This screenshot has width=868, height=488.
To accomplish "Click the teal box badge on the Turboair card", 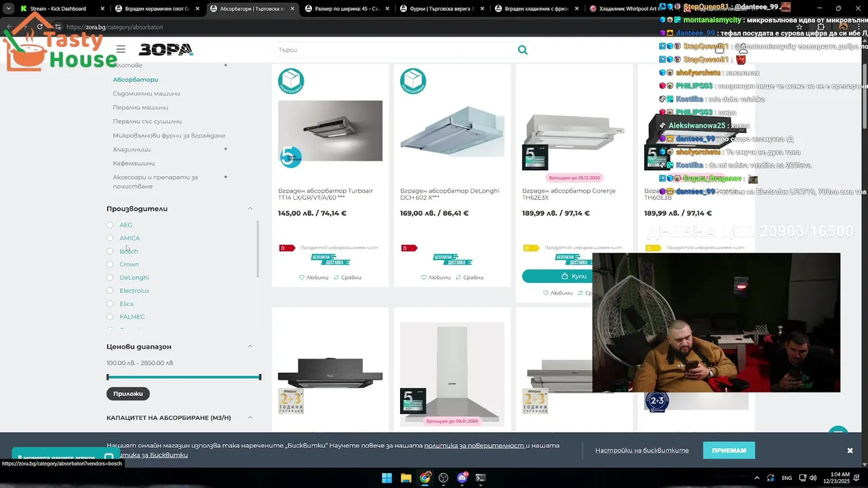I will click(x=291, y=81).
